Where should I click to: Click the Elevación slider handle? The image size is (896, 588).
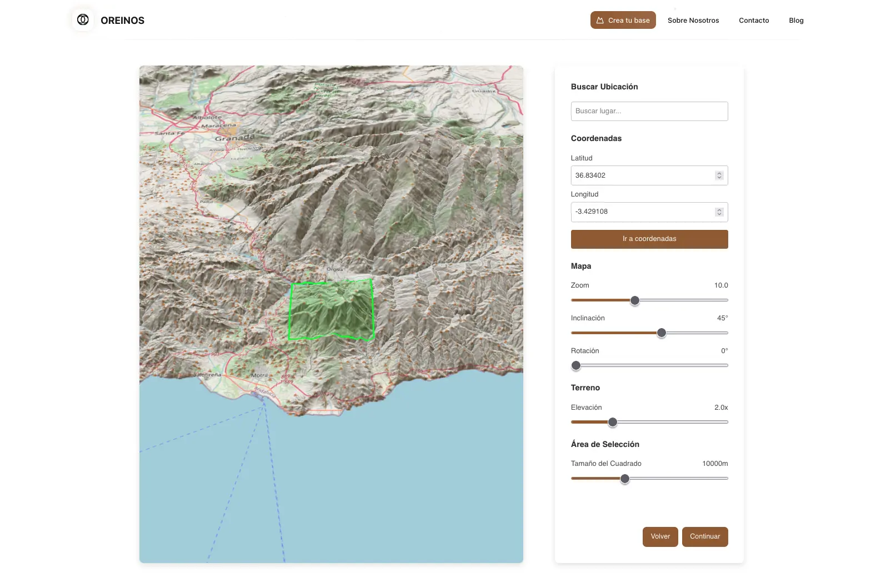coord(612,423)
